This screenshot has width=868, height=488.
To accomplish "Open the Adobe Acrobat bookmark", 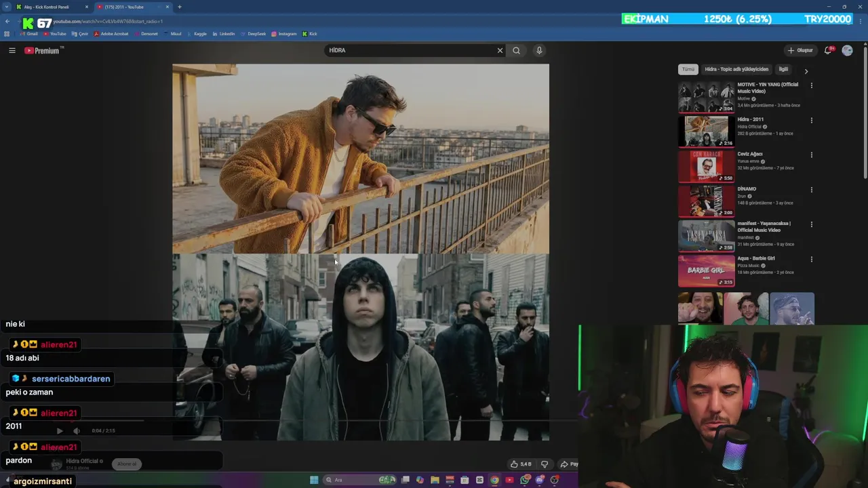I will click(111, 34).
